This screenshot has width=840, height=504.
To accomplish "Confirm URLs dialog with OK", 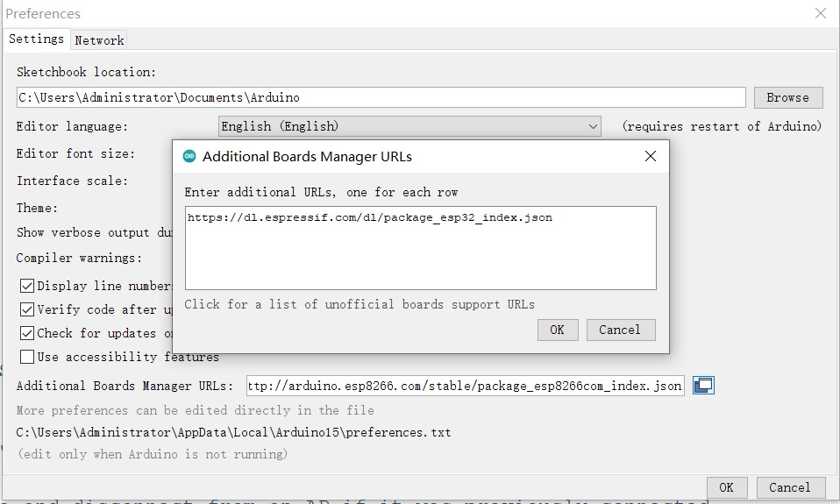I will (x=558, y=330).
